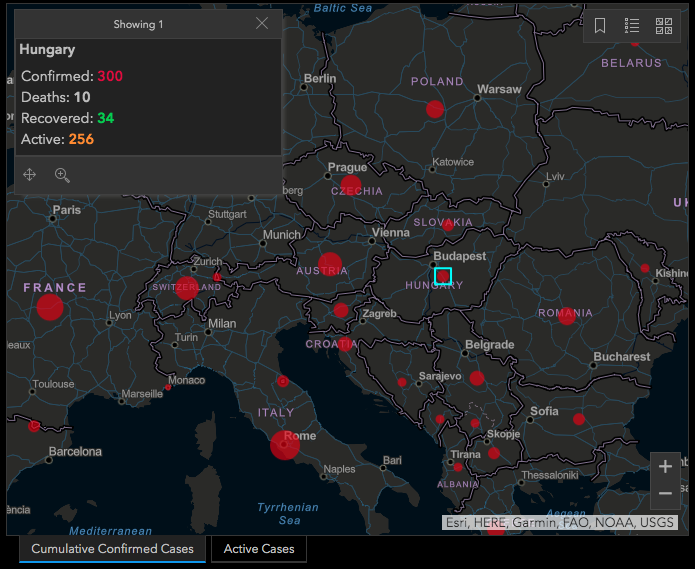Click the Esri attribution text

tap(559, 522)
